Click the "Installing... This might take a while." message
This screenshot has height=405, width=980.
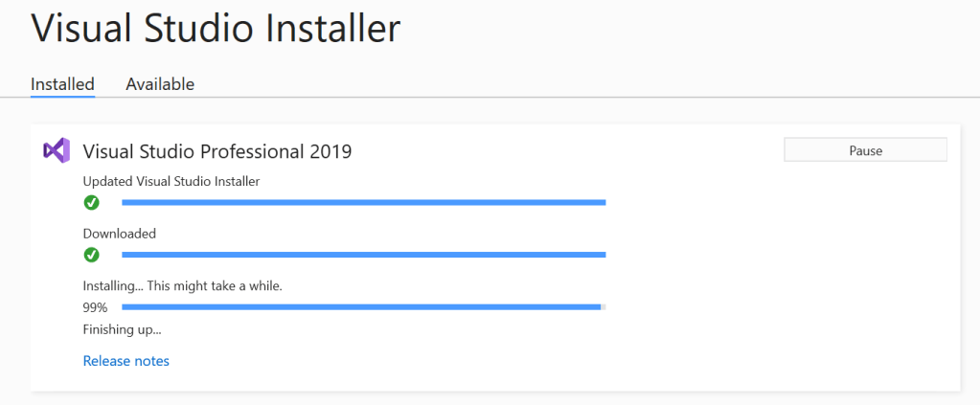(x=182, y=285)
